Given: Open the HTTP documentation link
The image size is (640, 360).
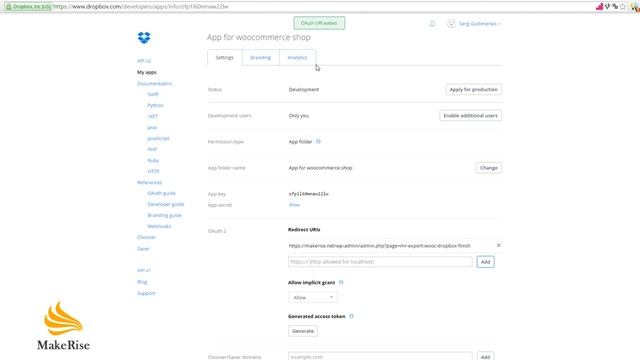Looking at the screenshot, I should click(153, 171).
